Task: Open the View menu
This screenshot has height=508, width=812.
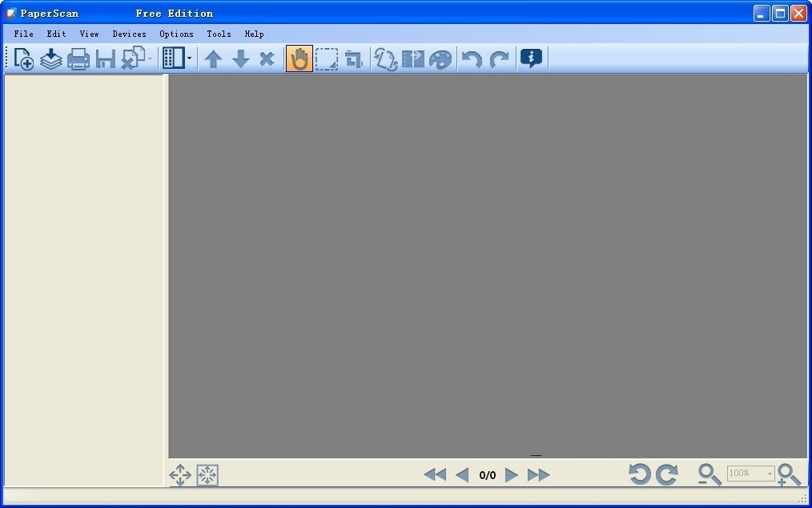Action: tap(89, 34)
